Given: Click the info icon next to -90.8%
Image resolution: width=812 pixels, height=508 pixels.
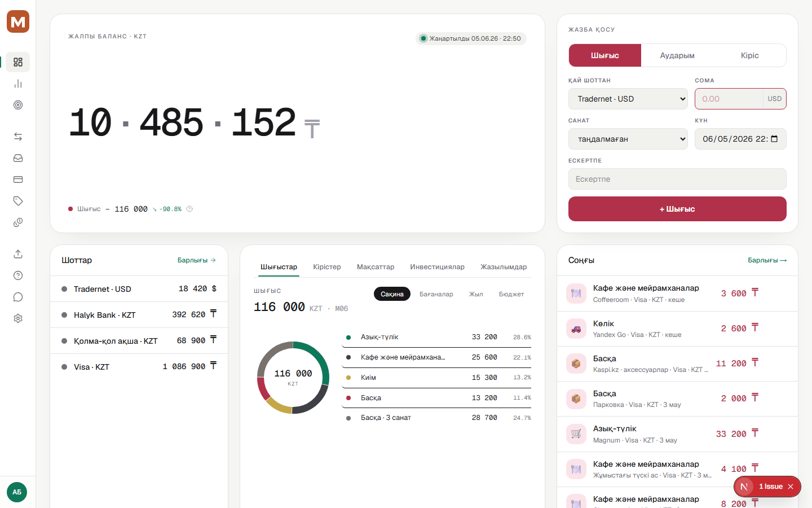Looking at the screenshot, I should pyautogui.click(x=189, y=209).
